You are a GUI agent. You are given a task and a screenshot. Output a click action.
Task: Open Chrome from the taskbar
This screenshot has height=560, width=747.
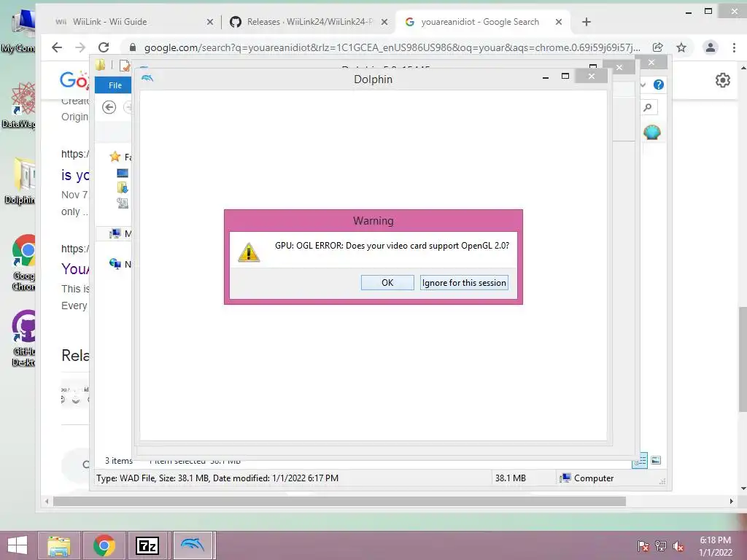[104, 545]
